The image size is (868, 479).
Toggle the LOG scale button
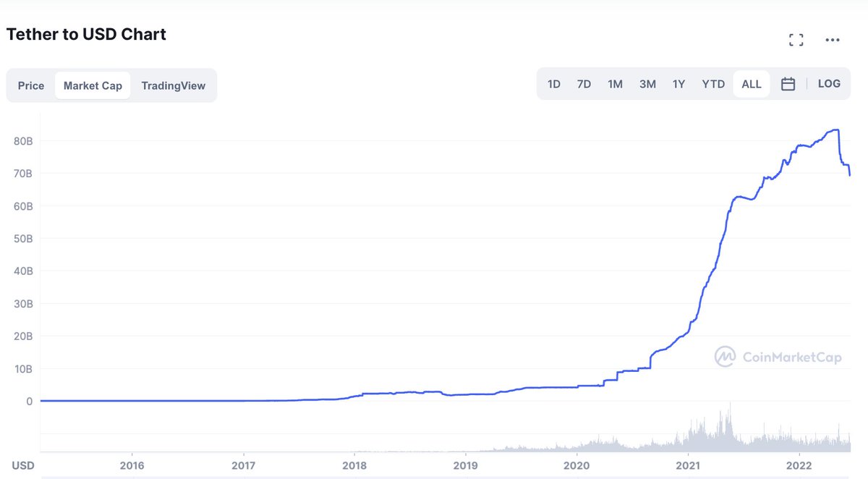829,84
